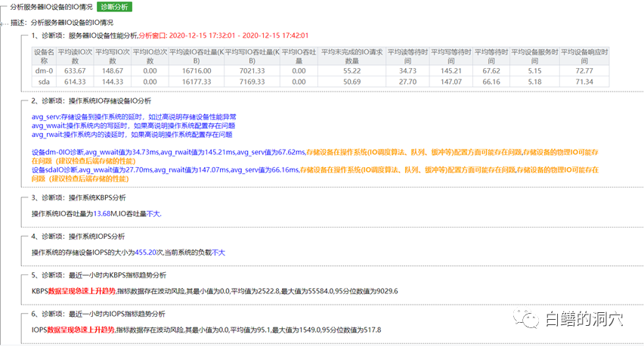Click the 平均读IO次数 column header

click(75, 57)
